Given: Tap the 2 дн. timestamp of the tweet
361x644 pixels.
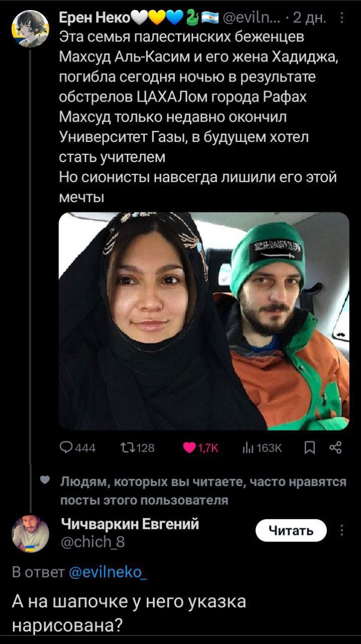Looking at the screenshot, I should [309, 19].
